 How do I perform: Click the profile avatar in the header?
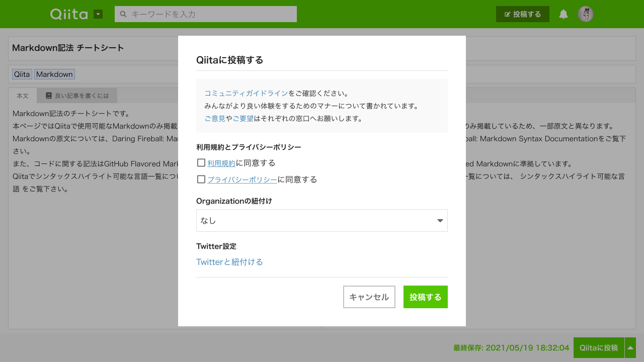coord(586,14)
